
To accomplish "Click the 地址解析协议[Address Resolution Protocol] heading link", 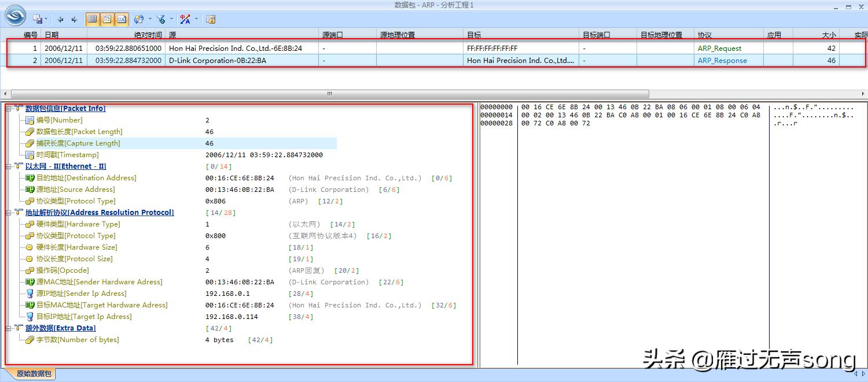I will tap(100, 213).
